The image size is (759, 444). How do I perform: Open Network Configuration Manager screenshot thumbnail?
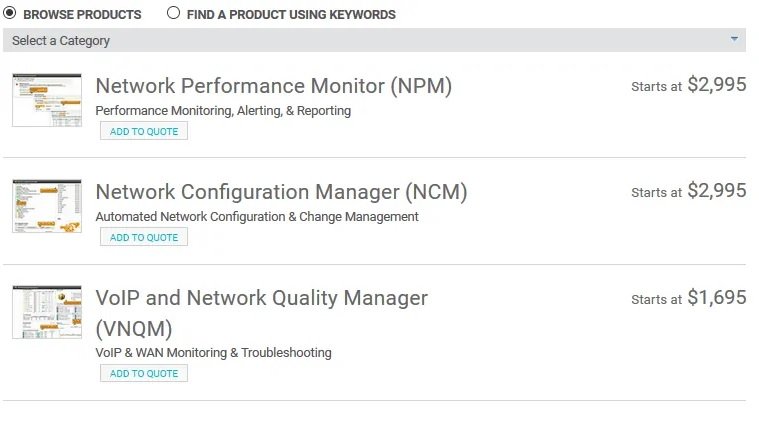[47, 207]
